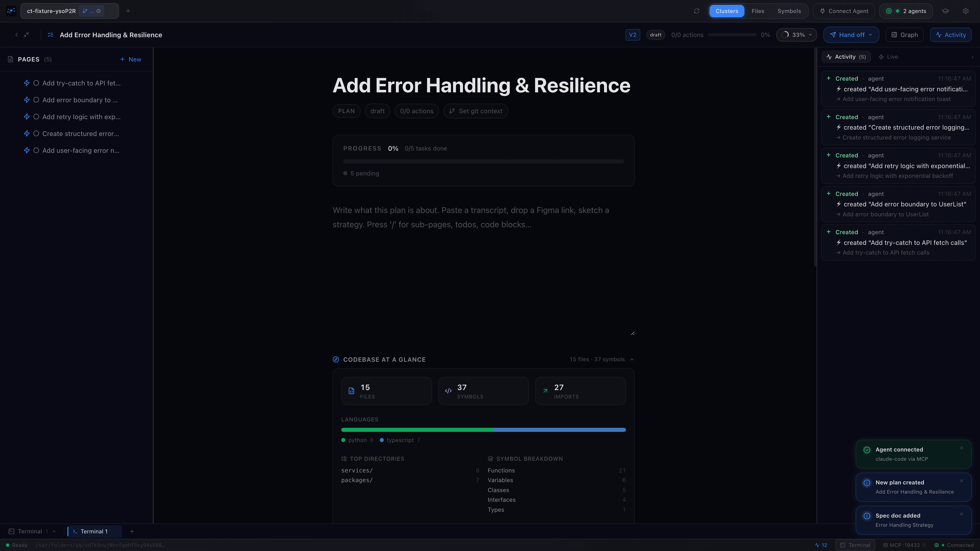Switch to the Clusters view

727,11
